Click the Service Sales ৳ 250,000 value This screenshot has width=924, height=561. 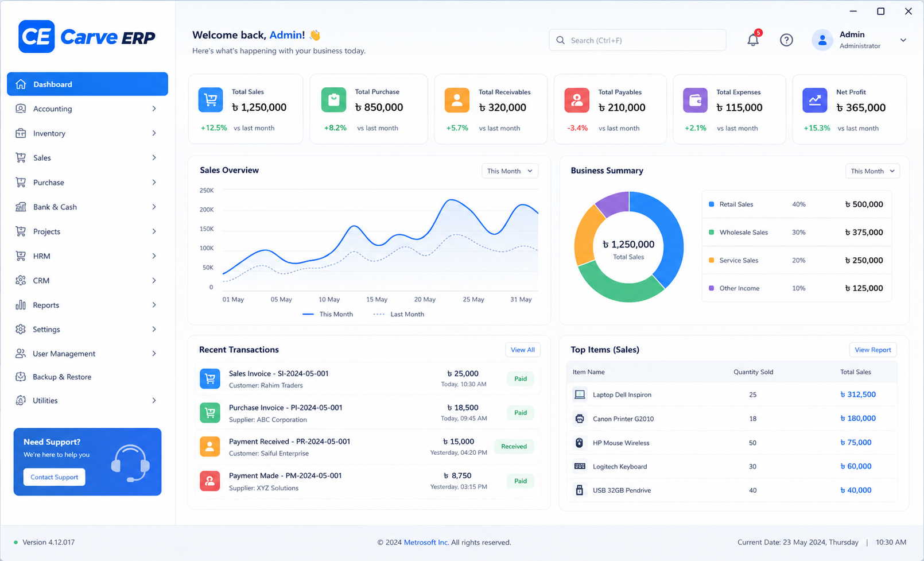click(864, 260)
